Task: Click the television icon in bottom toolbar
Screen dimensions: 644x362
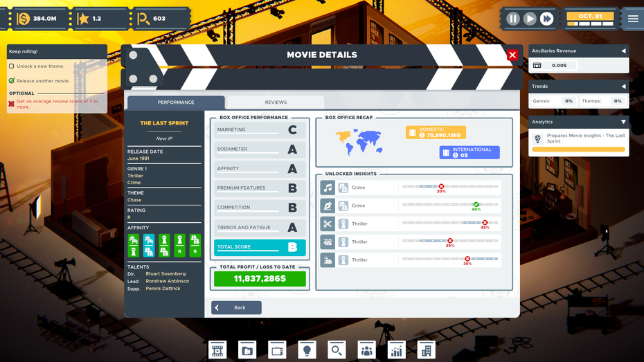Action: click(x=277, y=350)
